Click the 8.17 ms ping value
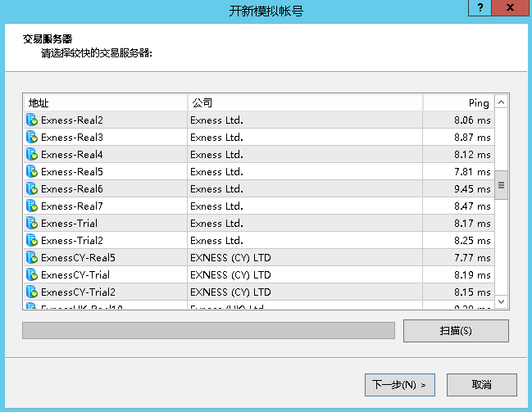This screenshot has width=532, height=412. click(x=472, y=224)
